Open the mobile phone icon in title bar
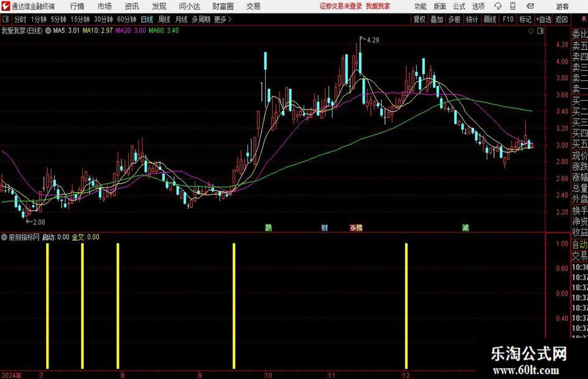 [x=513, y=6]
